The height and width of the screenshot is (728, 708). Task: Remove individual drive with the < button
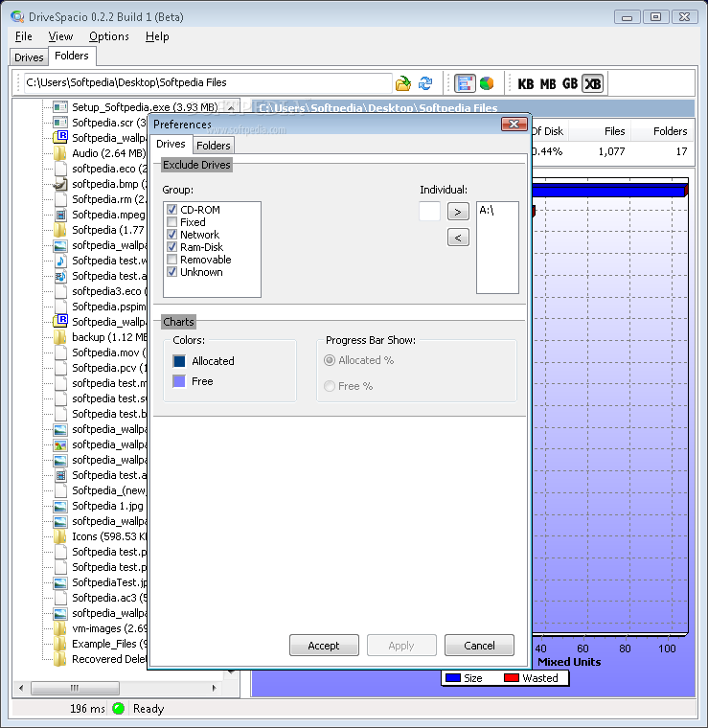tap(458, 238)
